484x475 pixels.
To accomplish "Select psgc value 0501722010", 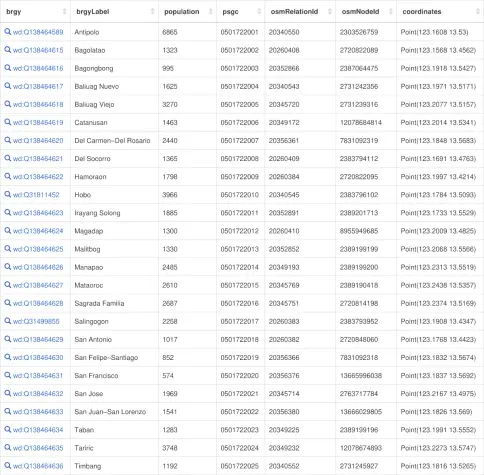I will pos(239,195).
